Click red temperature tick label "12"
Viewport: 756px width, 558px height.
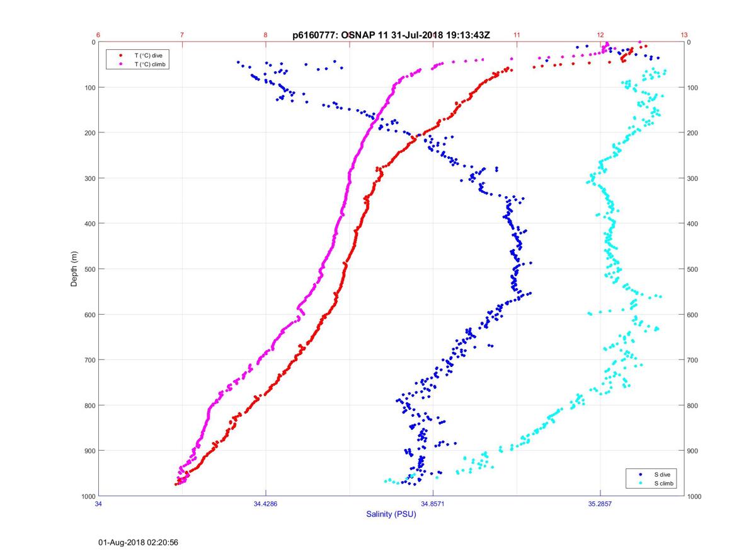click(x=600, y=35)
